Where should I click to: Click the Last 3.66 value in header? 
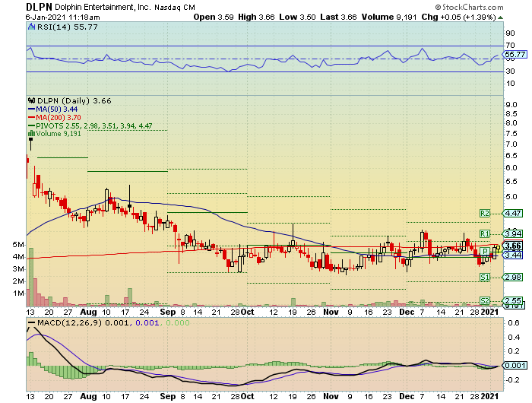coord(338,17)
